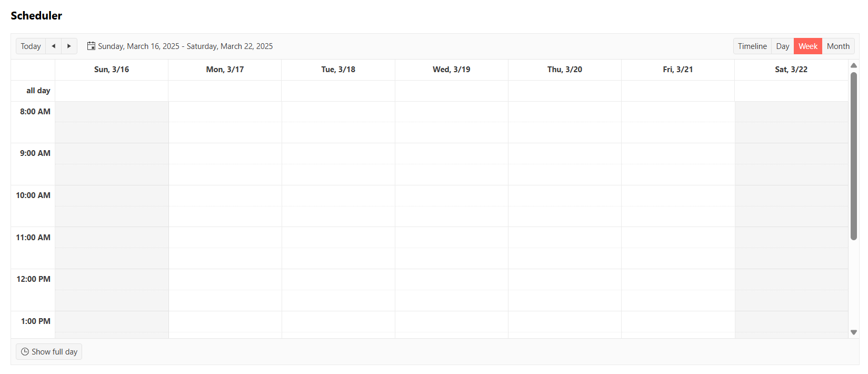Select the Wednesday 10:00 AM time slot
868x374 pixels.
[x=451, y=195]
